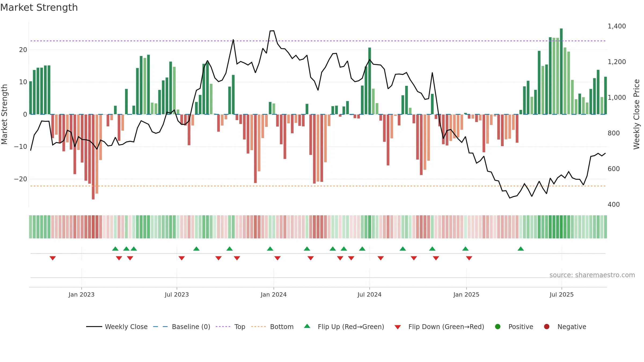Click the Jul 2023 axis label

pos(177,294)
